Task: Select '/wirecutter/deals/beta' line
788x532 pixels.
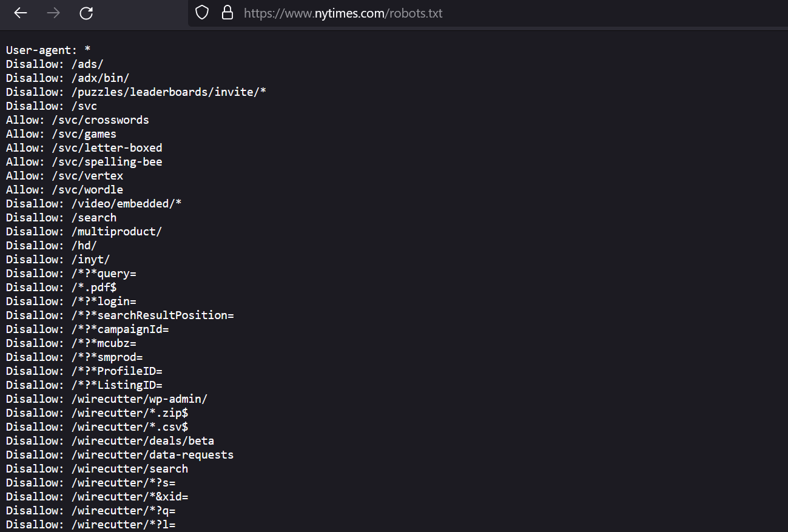Action: click(x=110, y=440)
